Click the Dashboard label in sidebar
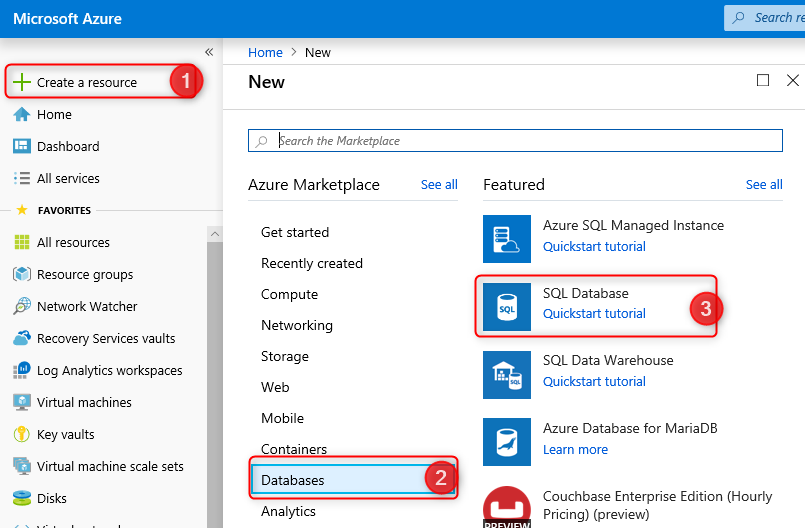This screenshot has height=528, width=805. point(68,146)
